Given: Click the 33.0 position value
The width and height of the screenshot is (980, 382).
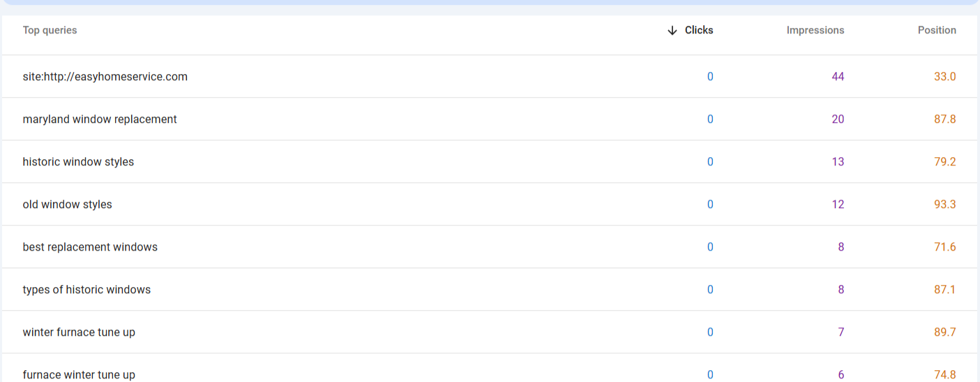Looking at the screenshot, I should pos(944,77).
